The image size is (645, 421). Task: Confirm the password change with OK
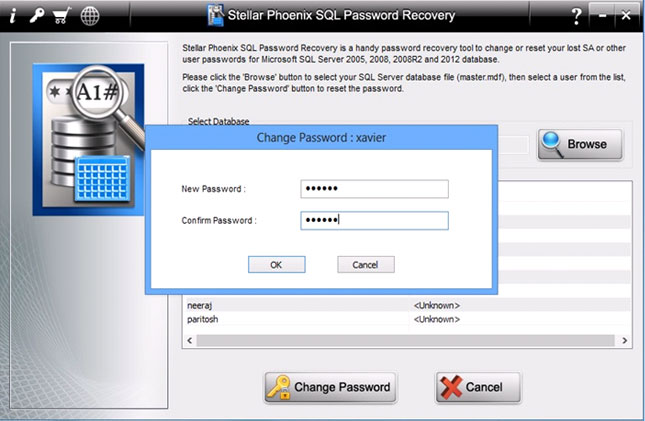click(276, 265)
